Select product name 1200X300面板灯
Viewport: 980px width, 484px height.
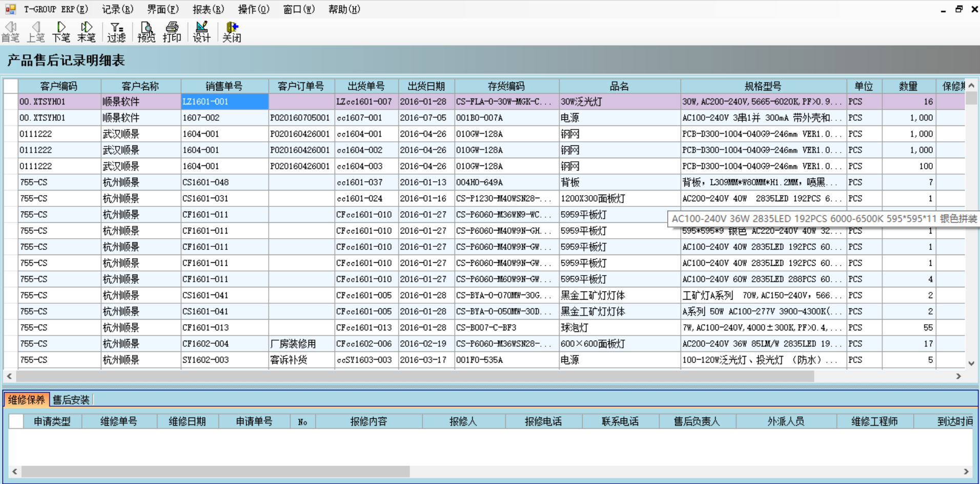pyautogui.click(x=619, y=198)
